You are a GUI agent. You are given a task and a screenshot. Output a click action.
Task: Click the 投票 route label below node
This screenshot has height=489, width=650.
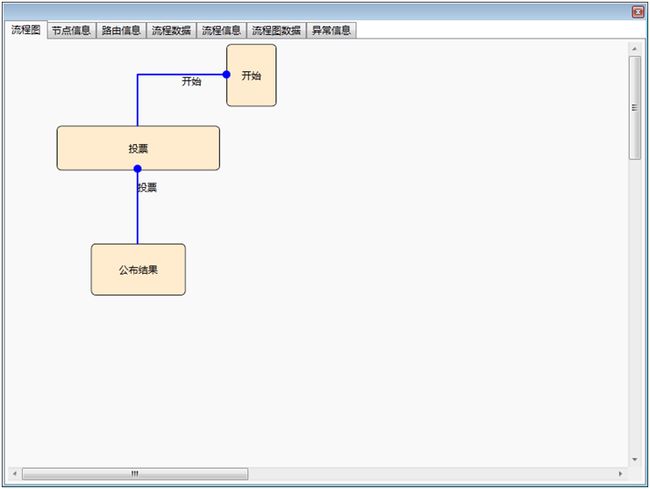pos(147,187)
